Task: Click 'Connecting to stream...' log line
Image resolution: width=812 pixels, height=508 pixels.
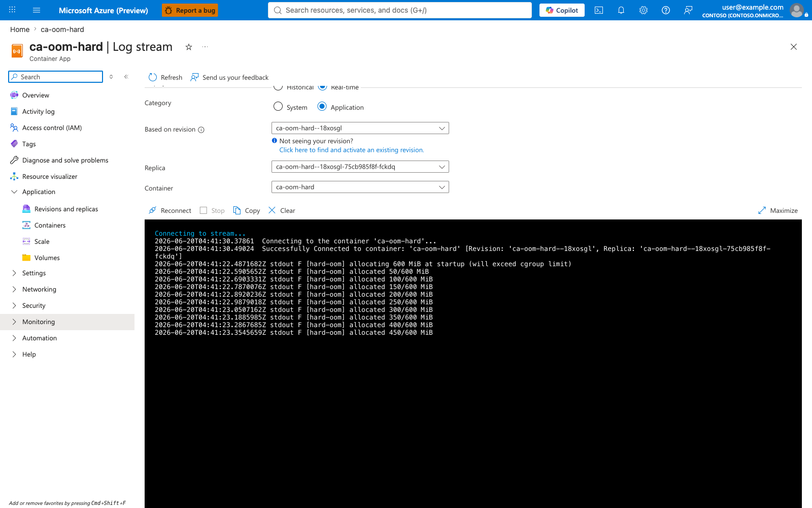Action: 200,234
